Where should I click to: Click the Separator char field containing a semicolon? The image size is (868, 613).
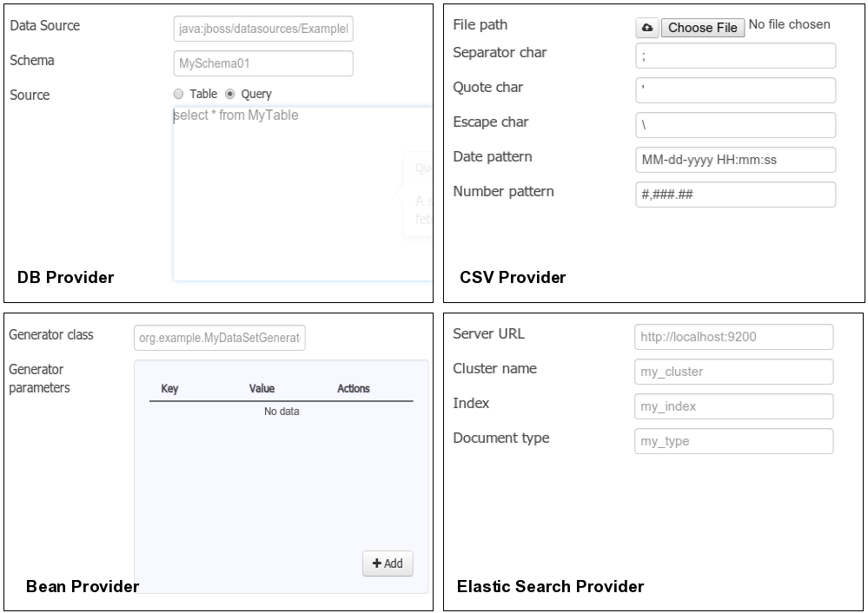[x=735, y=55]
